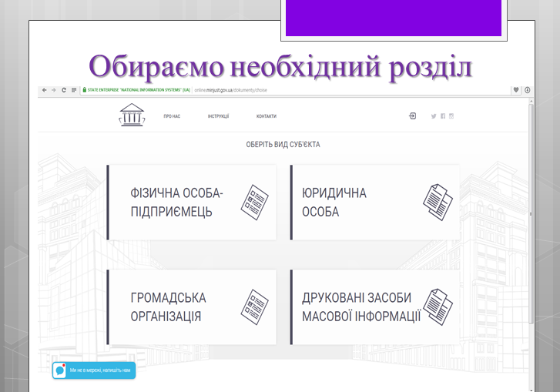560x392 pixels.
Task: Go forward with the browser forward arrow
Action: [x=54, y=90]
